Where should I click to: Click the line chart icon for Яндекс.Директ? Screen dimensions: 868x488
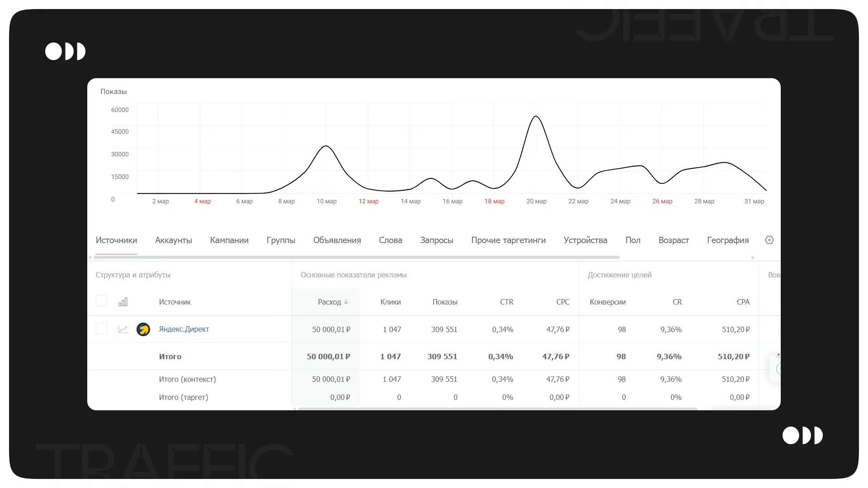123,329
